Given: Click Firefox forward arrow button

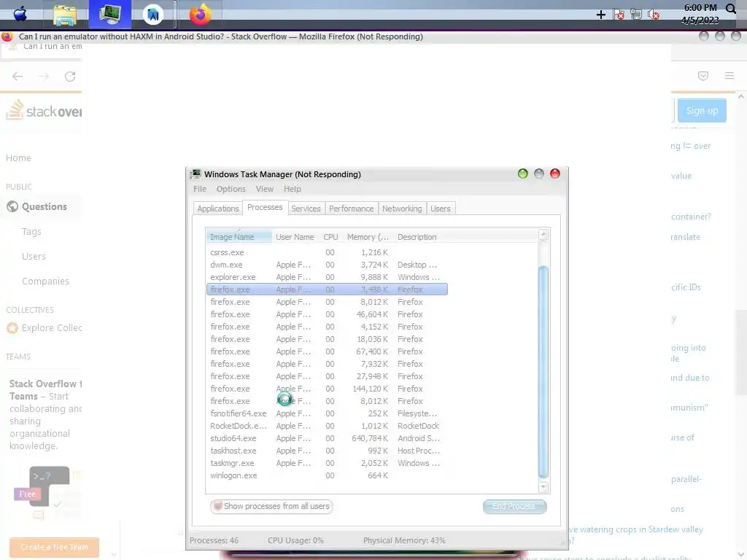Looking at the screenshot, I should [44, 76].
